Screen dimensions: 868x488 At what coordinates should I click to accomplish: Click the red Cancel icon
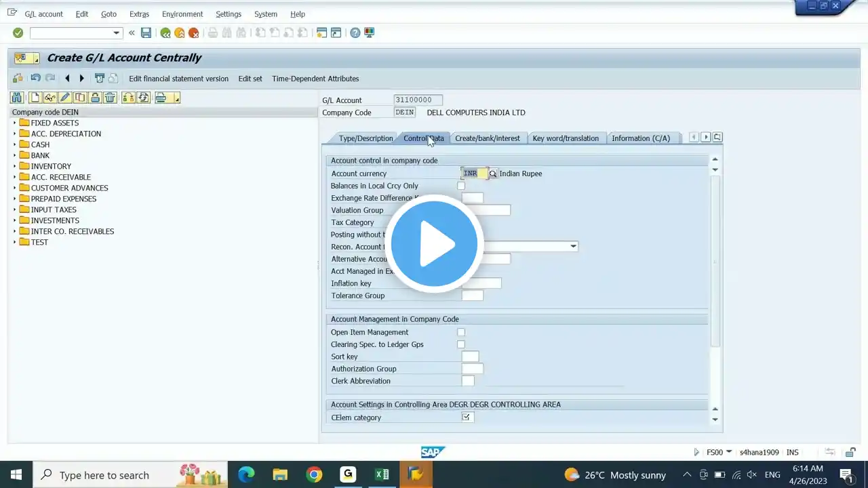(x=194, y=33)
